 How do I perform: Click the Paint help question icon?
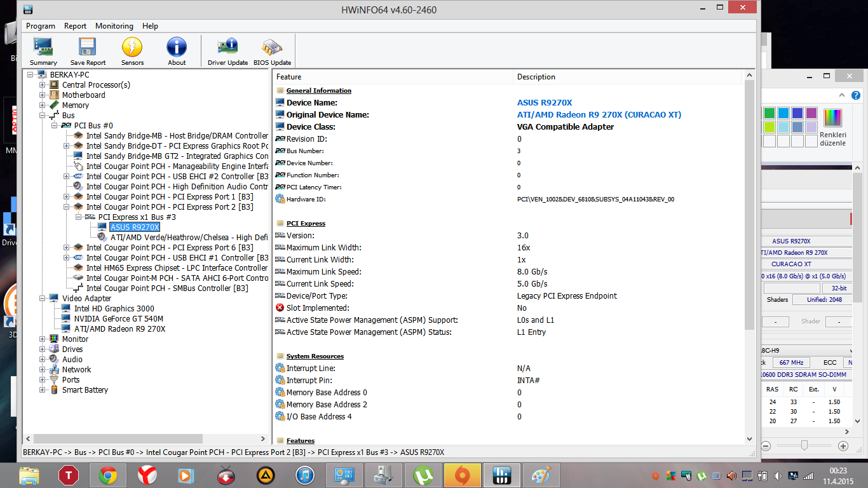[856, 95]
